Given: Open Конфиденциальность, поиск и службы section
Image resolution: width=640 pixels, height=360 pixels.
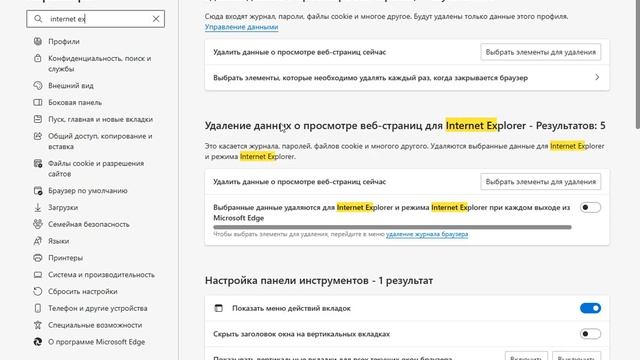Looking at the screenshot, I should (100, 64).
